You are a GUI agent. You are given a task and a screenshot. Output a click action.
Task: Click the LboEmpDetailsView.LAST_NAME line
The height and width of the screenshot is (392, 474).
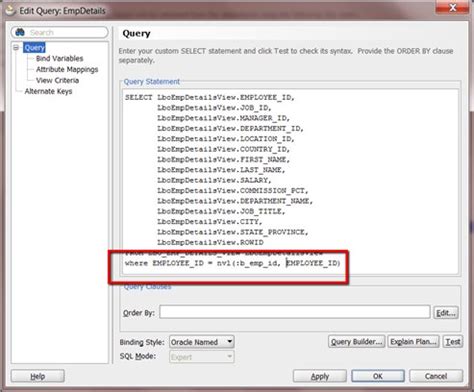(x=221, y=170)
